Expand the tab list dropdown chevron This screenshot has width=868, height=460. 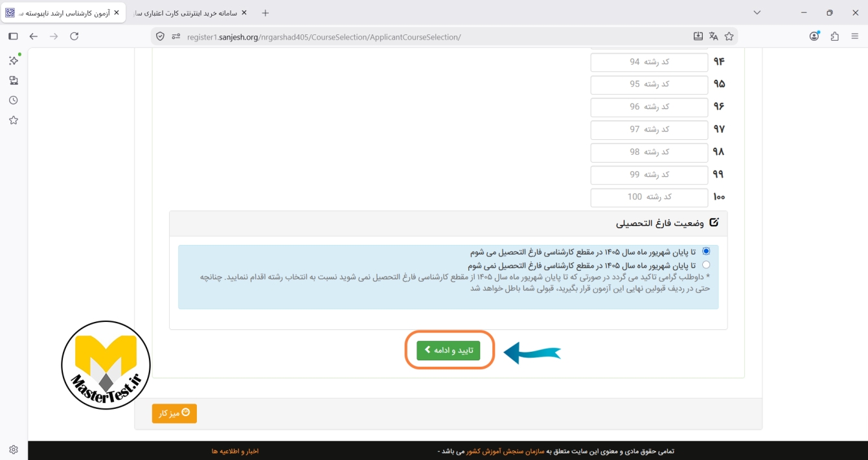(757, 12)
